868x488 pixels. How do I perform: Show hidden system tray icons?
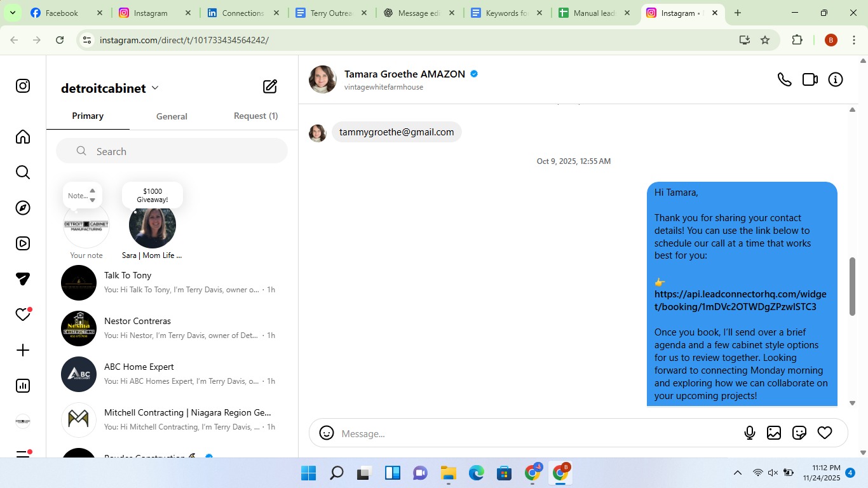737,473
